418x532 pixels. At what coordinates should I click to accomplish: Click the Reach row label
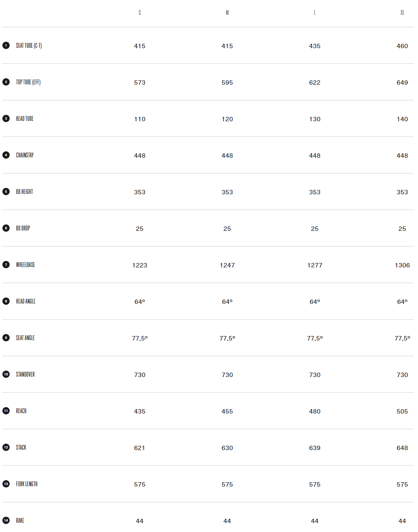pos(21,411)
